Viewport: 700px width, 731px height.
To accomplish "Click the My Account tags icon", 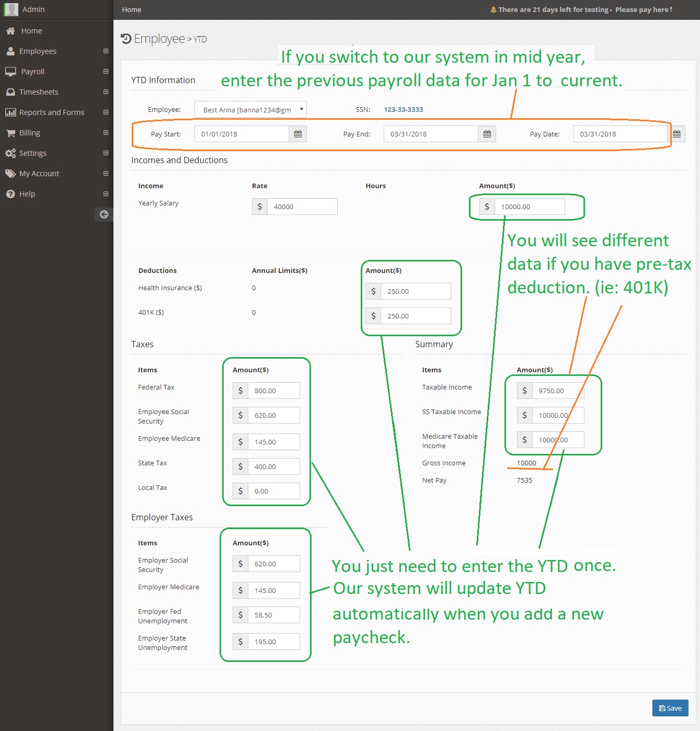I will 10,174.
